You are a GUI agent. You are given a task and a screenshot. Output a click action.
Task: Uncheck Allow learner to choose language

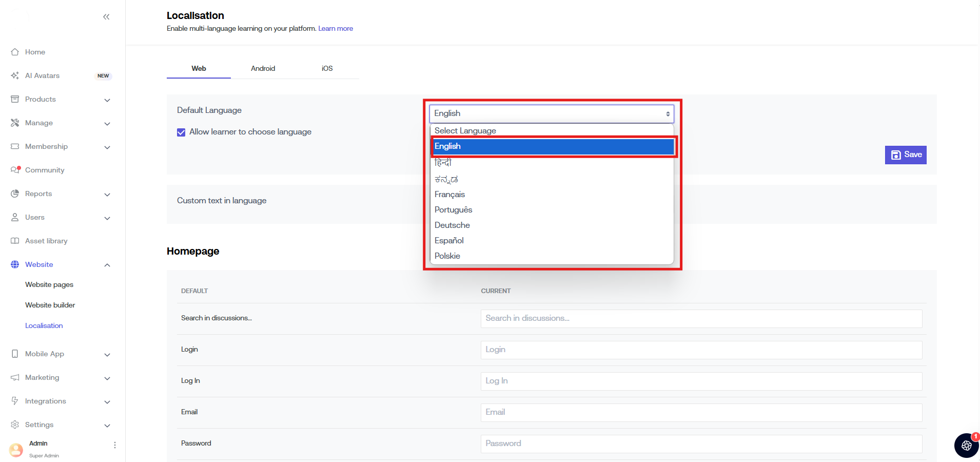(x=181, y=132)
